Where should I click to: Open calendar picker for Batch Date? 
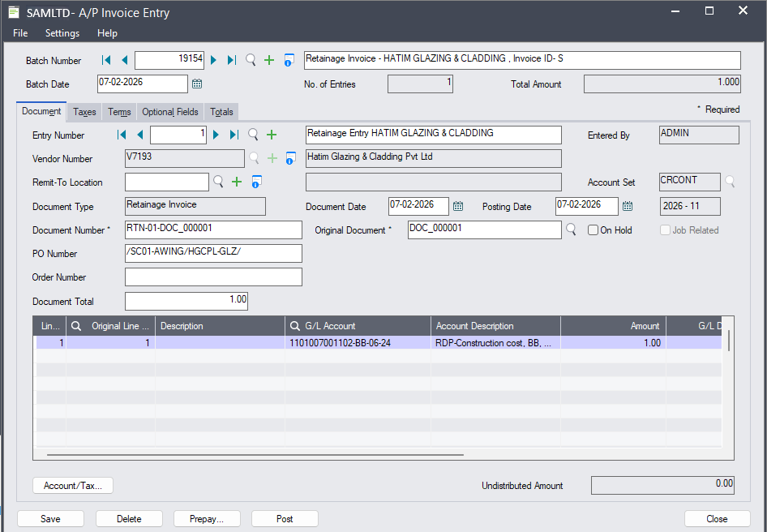tap(197, 84)
